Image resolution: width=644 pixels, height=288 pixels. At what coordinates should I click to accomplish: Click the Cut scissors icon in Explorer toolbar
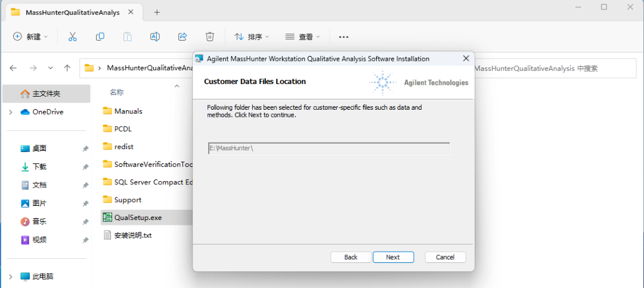[x=73, y=36]
